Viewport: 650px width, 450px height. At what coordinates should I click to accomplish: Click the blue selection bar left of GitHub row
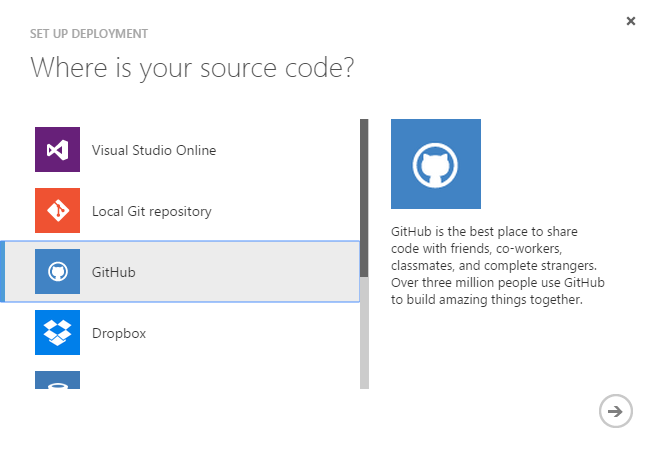pos(3,271)
